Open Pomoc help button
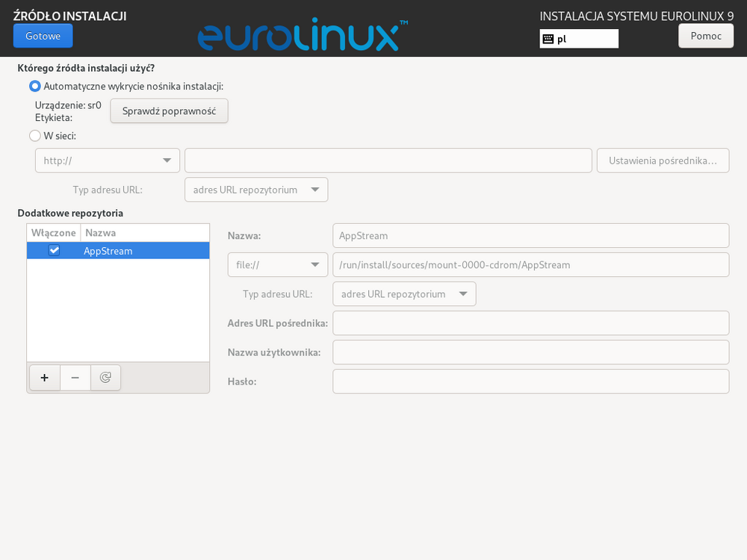The height and width of the screenshot is (560, 747). [x=705, y=36]
